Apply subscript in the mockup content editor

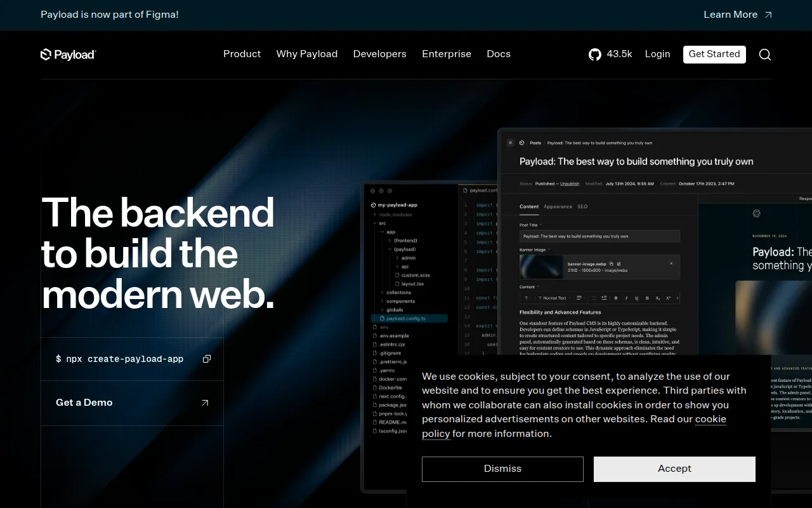click(x=657, y=298)
